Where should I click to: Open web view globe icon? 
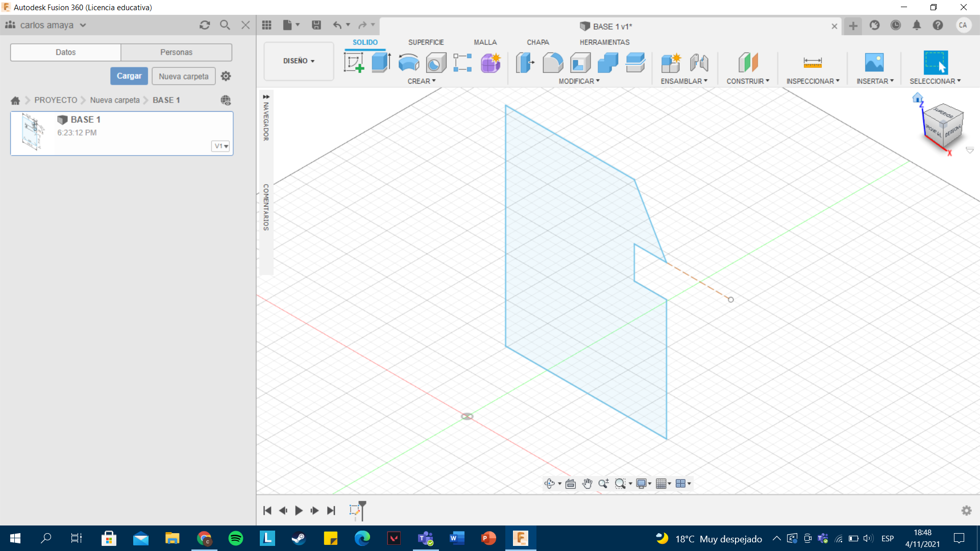pos(226,100)
